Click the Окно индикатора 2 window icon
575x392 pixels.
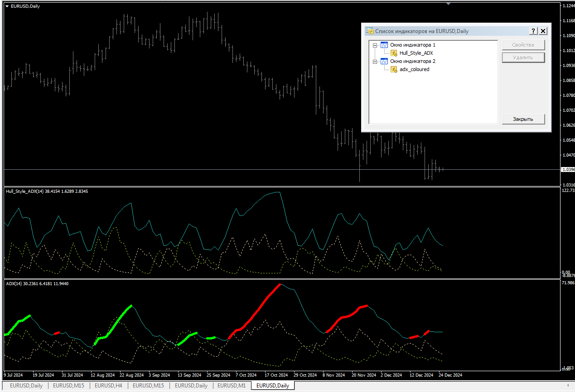[384, 61]
